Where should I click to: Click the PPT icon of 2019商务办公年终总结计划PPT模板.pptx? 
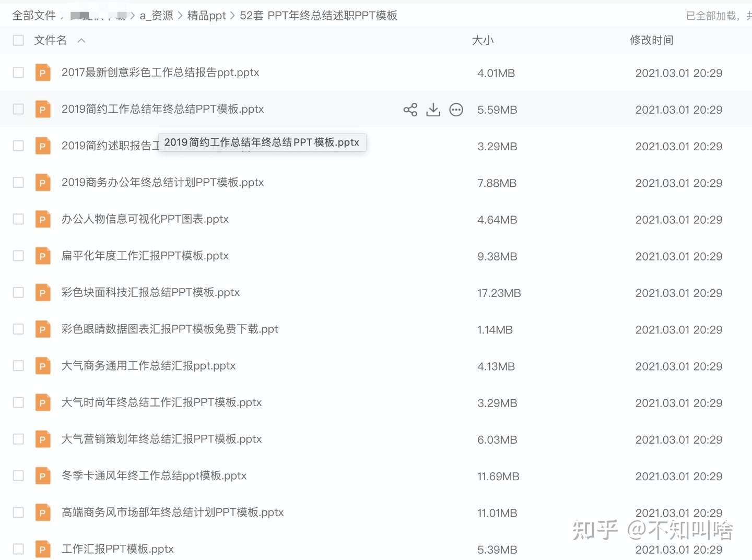(x=43, y=183)
